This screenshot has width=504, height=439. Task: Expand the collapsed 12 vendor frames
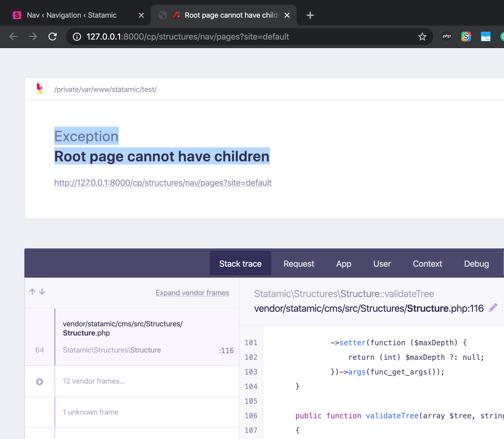40,381
